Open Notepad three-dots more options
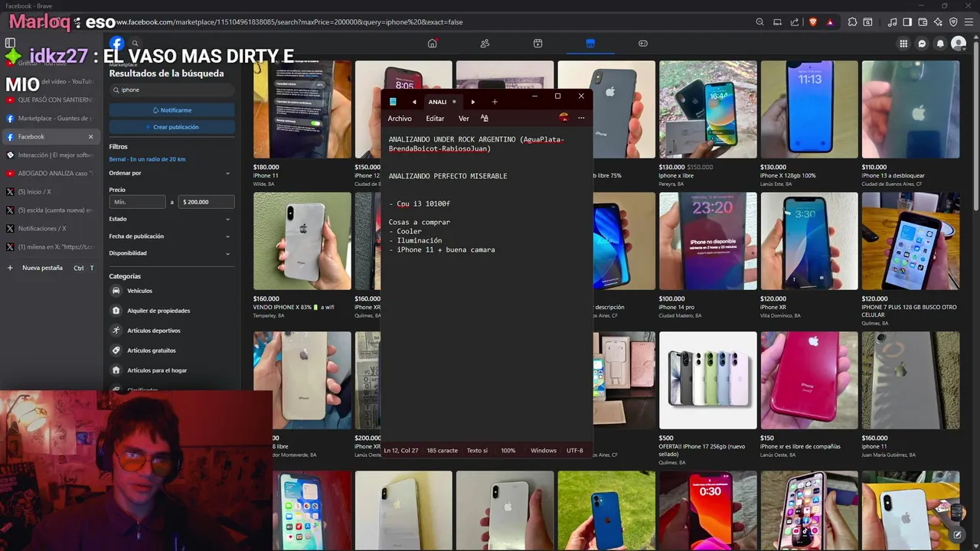 pyautogui.click(x=581, y=118)
